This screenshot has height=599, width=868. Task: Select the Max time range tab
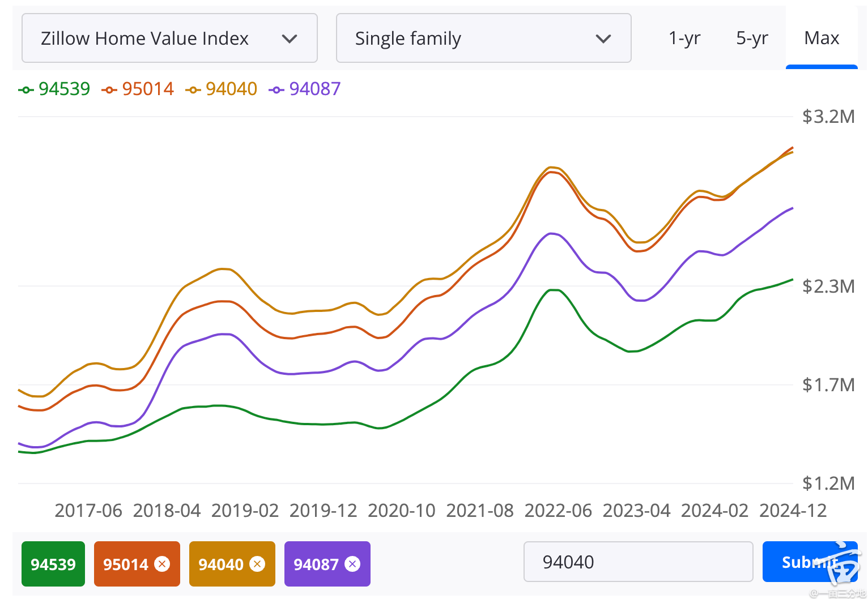pyautogui.click(x=822, y=38)
